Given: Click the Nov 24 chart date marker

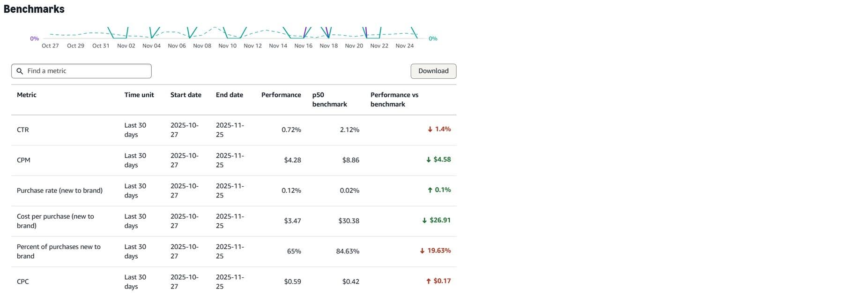Looking at the screenshot, I should coord(404,46).
